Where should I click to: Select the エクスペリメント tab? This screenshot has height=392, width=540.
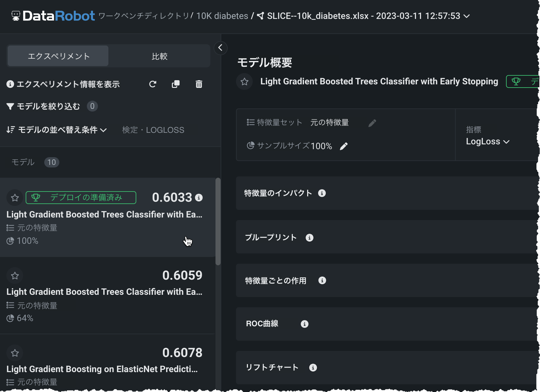[x=58, y=56]
